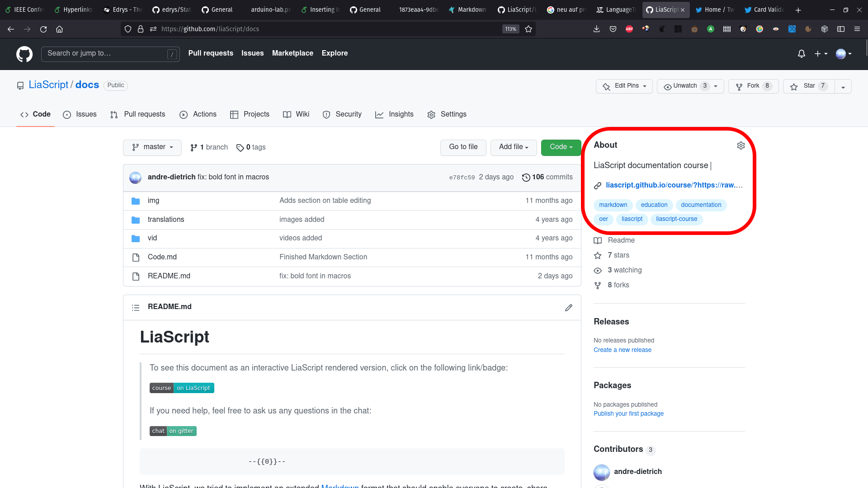Click the Create a new release link
The image size is (868, 488).
(x=623, y=350)
